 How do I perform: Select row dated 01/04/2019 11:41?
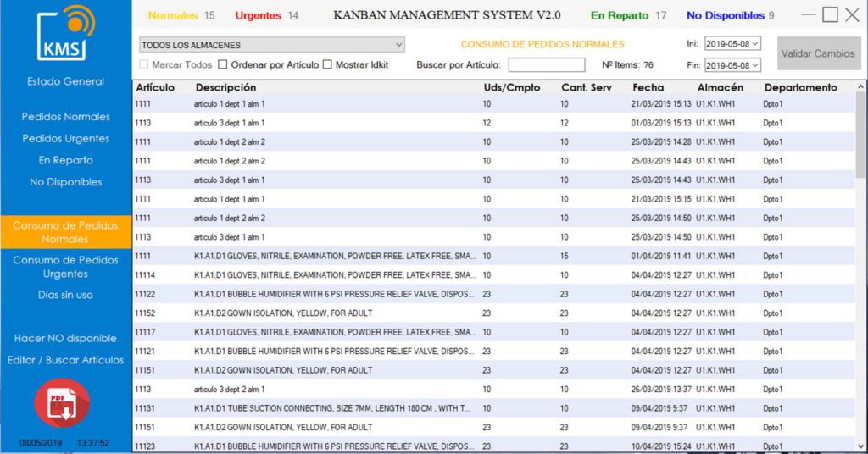click(494, 256)
